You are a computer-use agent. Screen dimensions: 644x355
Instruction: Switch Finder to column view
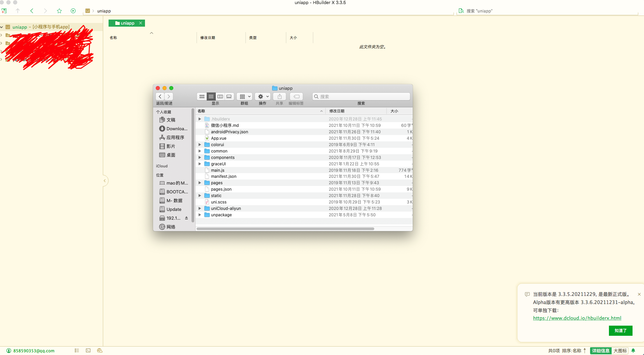tap(220, 97)
